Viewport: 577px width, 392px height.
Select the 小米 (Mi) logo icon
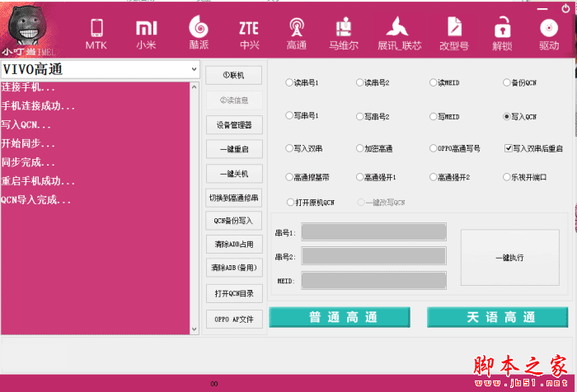click(146, 34)
